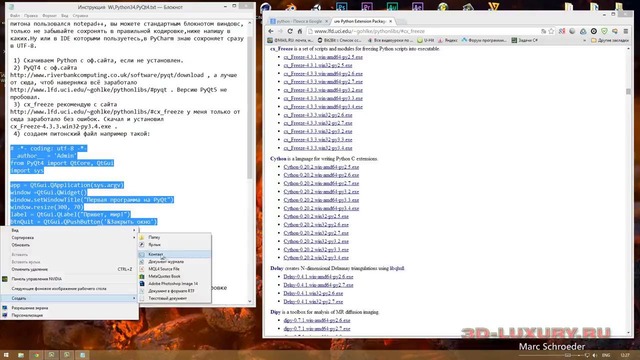Select the Python Extension Packages tab
This screenshot has width=640, height=360.
(x=361, y=21)
